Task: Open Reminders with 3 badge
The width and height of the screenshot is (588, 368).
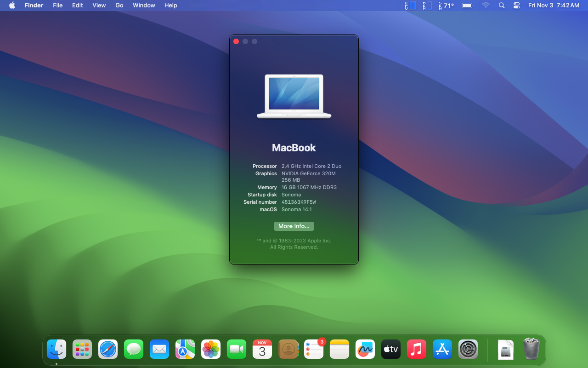Action: pyautogui.click(x=314, y=350)
